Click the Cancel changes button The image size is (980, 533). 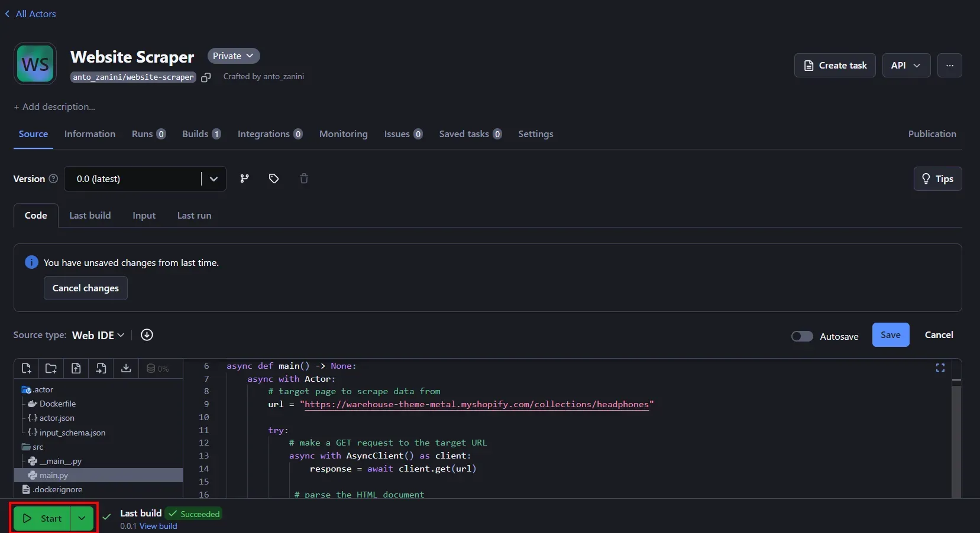[x=86, y=288]
